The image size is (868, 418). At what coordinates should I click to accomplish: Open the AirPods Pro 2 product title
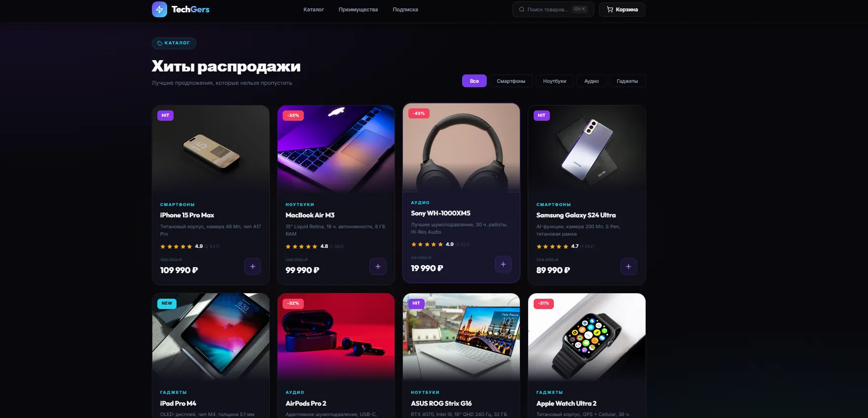point(306,403)
